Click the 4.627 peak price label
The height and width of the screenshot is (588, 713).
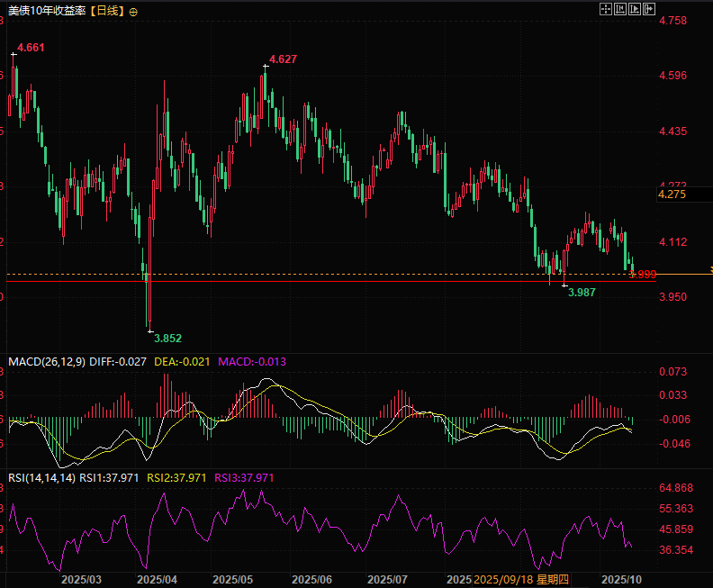click(283, 59)
